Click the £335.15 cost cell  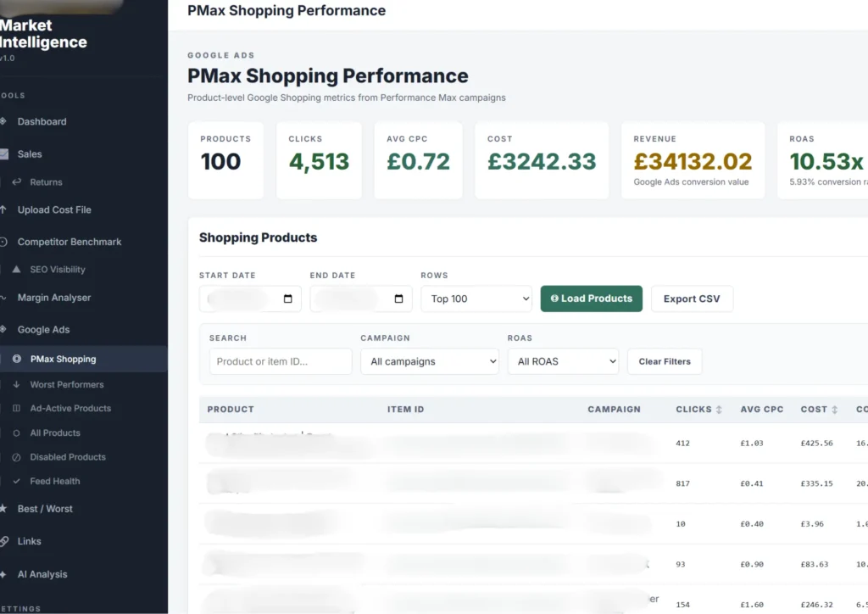(816, 484)
